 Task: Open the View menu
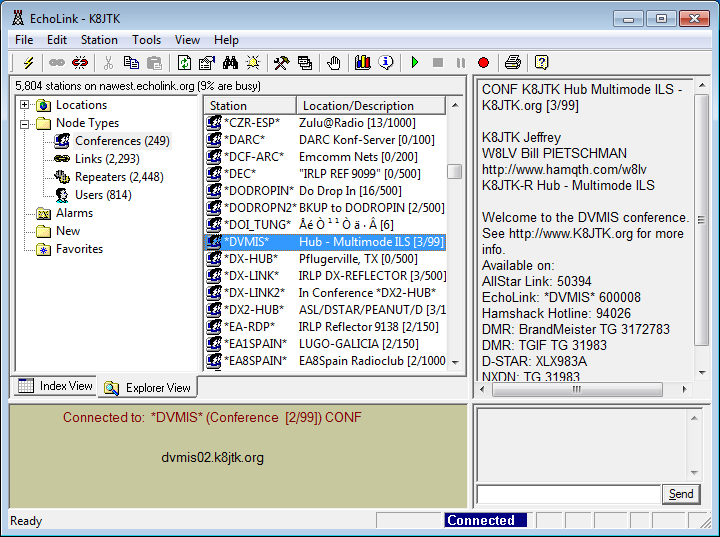pos(187,40)
